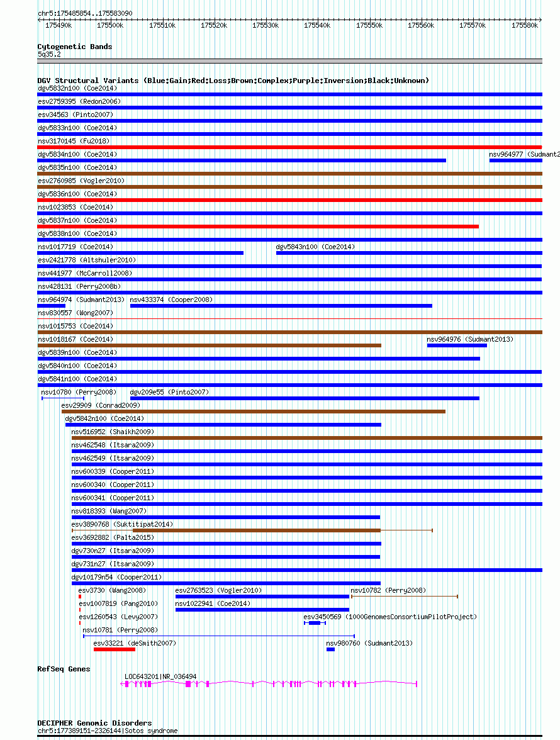Select nsv428131 (Perry2008b) variant
The width and height of the screenshot is (560, 740).
[289, 293]
